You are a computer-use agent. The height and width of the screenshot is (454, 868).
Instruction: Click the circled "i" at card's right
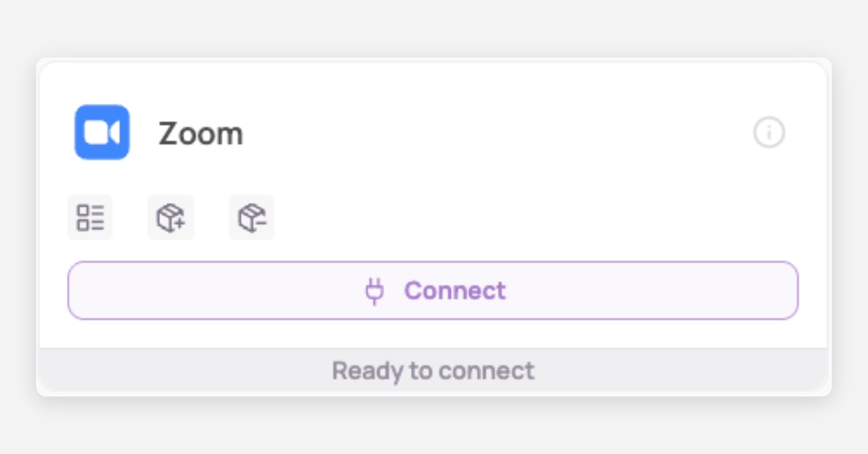[x=769, y=132]
